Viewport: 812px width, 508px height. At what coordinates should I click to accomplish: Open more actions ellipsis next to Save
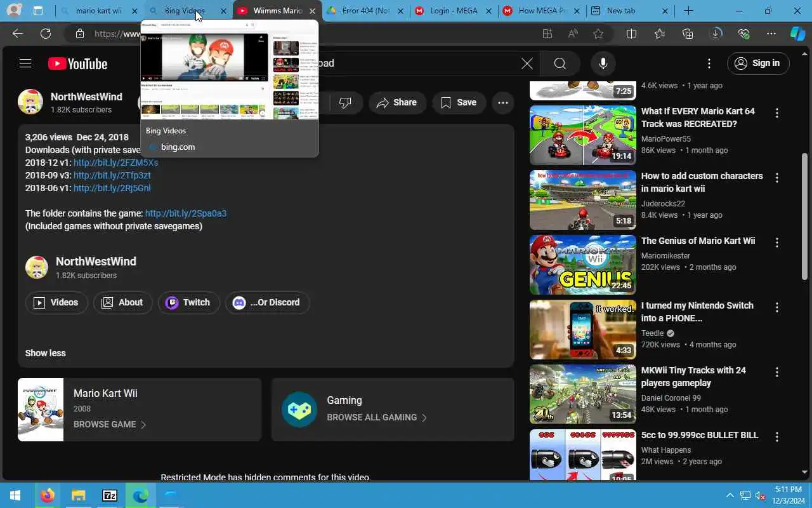(503, 102)
